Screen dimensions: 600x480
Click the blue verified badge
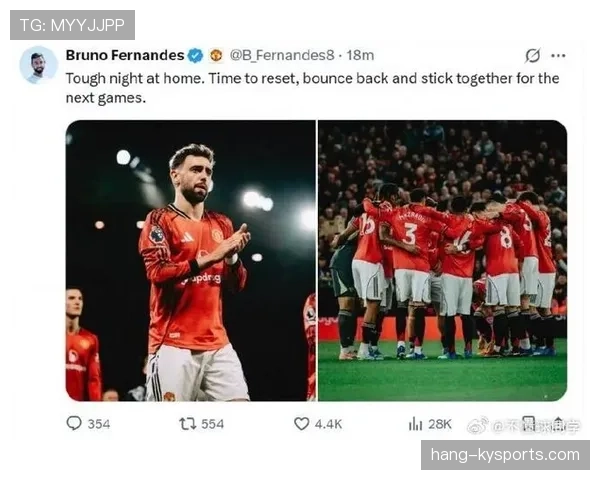(x=196, y=56)
